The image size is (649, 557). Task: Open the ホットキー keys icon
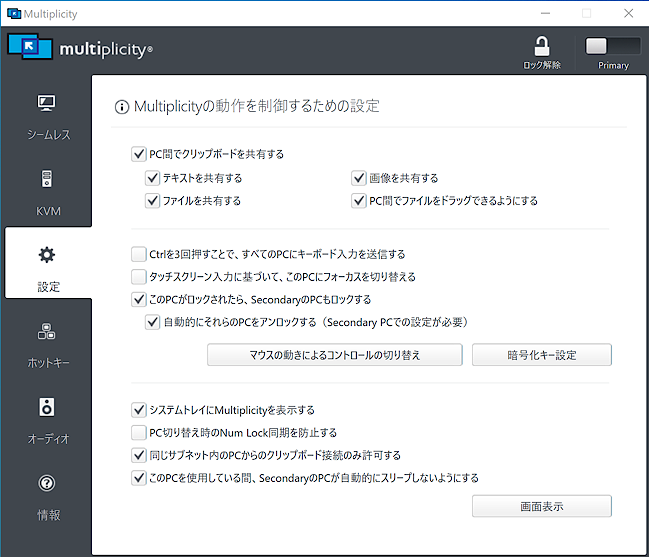click(x=46, y=331)
